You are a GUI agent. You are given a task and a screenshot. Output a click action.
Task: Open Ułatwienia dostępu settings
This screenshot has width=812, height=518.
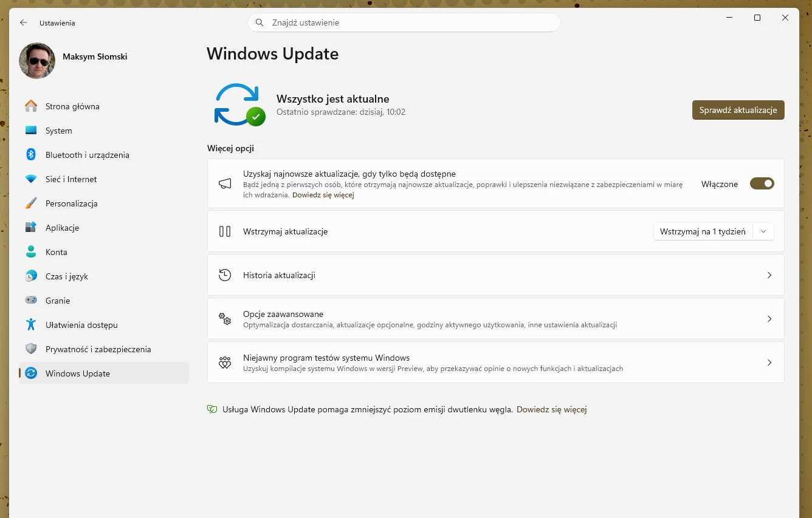pos(104,325)
